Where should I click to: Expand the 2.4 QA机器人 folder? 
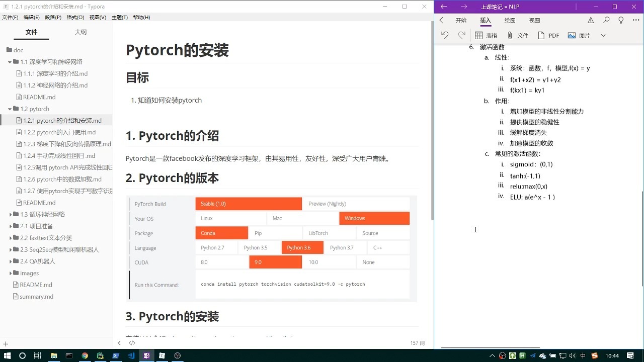(10, 261)
